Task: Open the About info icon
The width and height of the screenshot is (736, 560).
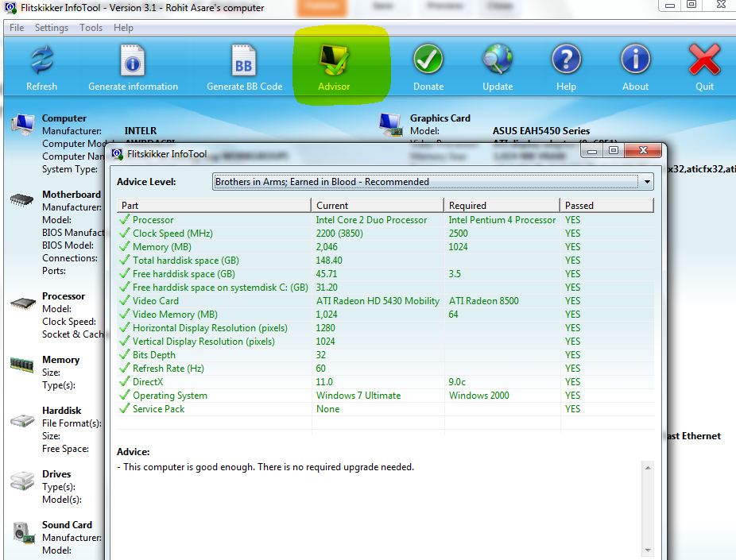Action: [636, 60]
